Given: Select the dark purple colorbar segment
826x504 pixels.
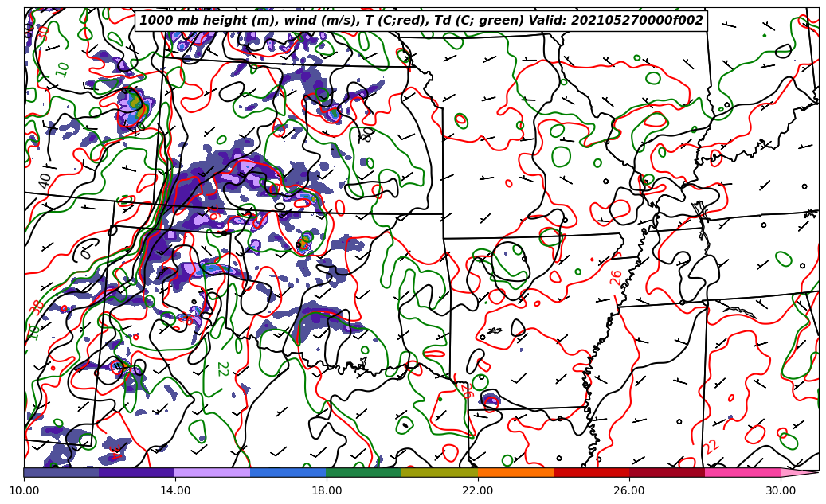Looking at the screenshot, I should [136, 472].
